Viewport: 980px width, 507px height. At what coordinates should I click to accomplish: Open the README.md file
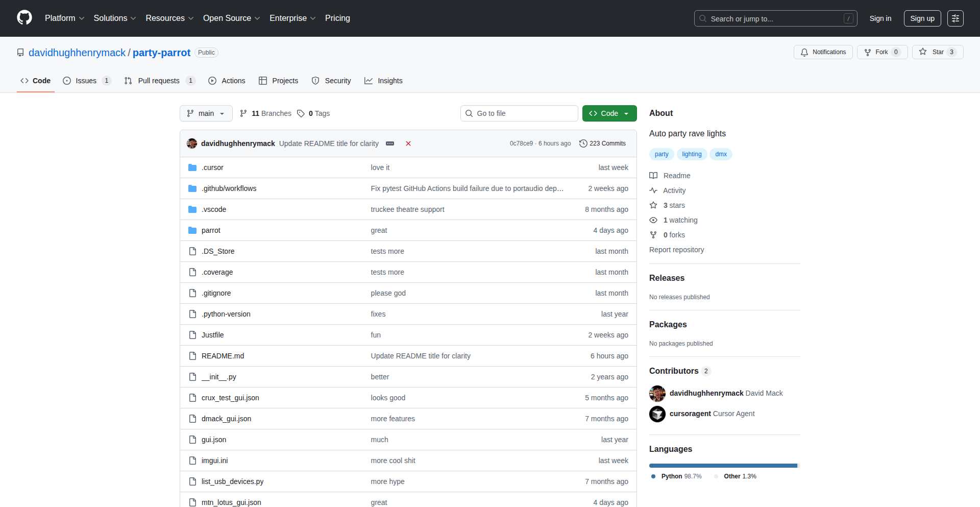tap(223, 356)
